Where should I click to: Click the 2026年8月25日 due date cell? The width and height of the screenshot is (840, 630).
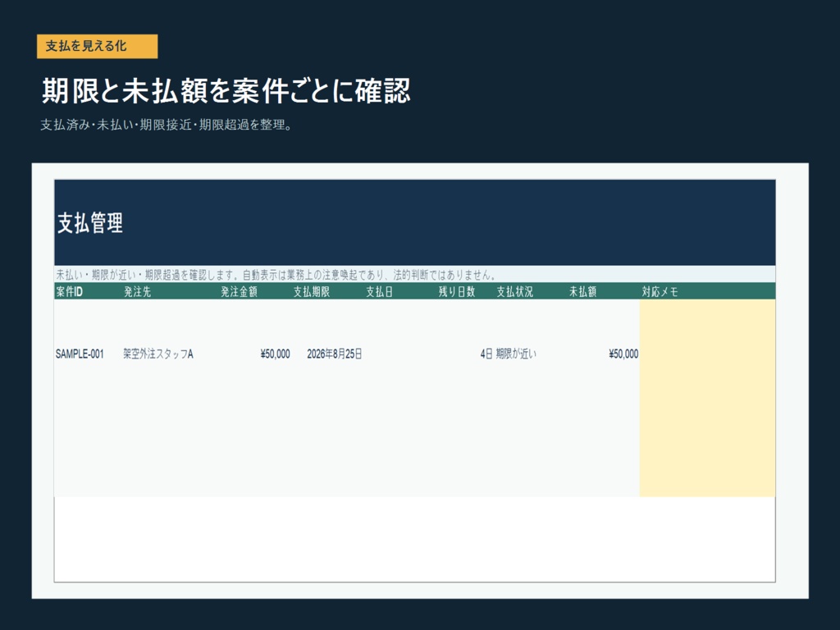tap(335, 354)
